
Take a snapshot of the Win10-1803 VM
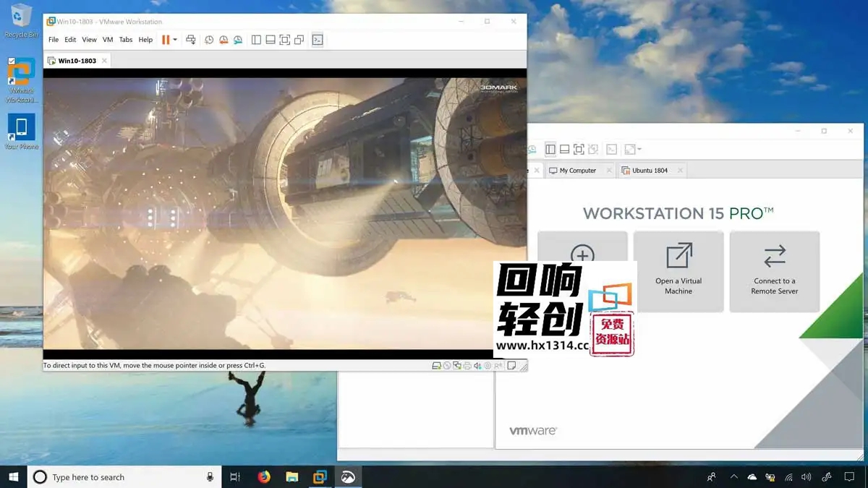coord(209,40)
